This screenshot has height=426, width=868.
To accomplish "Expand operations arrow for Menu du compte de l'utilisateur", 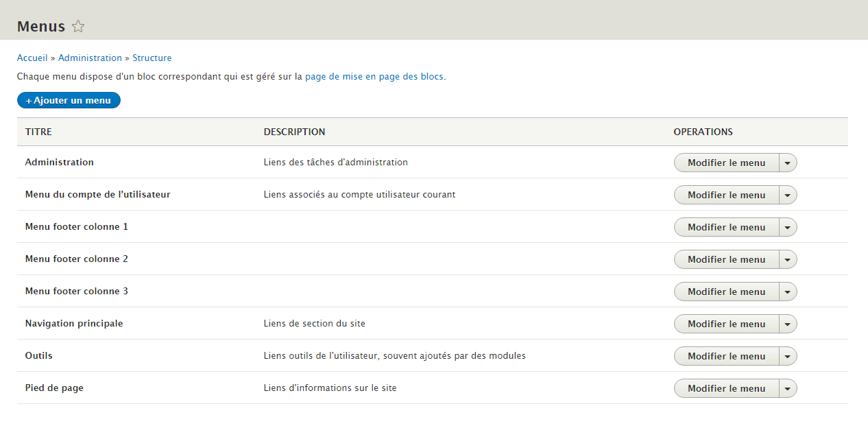I will pyautogui.click(x=788, y=195).
